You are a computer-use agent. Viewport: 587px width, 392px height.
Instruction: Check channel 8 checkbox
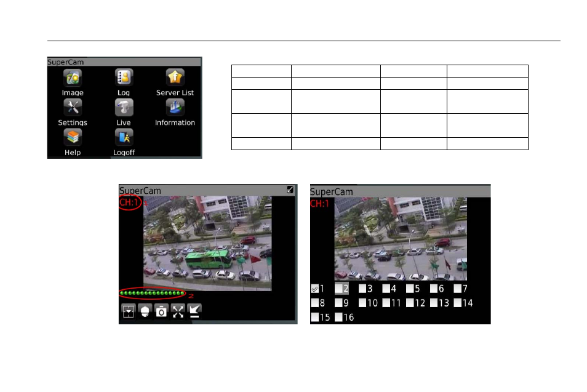coord(315,303)
